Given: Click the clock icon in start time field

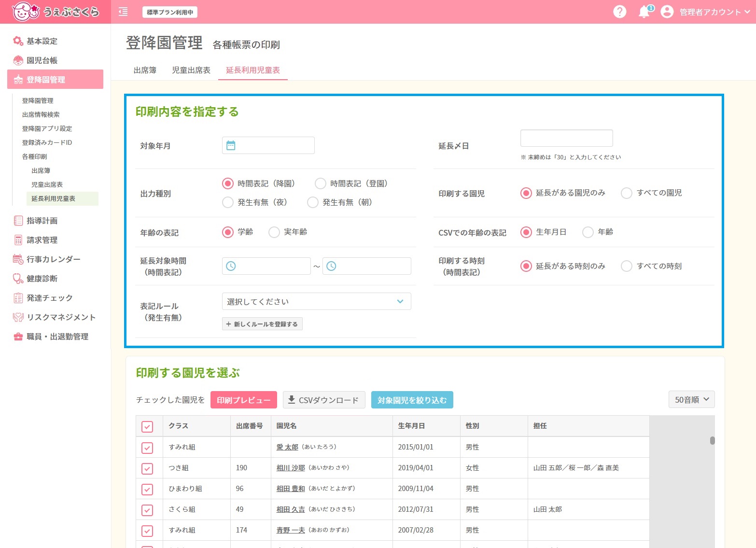Looking at the screenshot, I should pyautogui.click(x=231, y=266).
